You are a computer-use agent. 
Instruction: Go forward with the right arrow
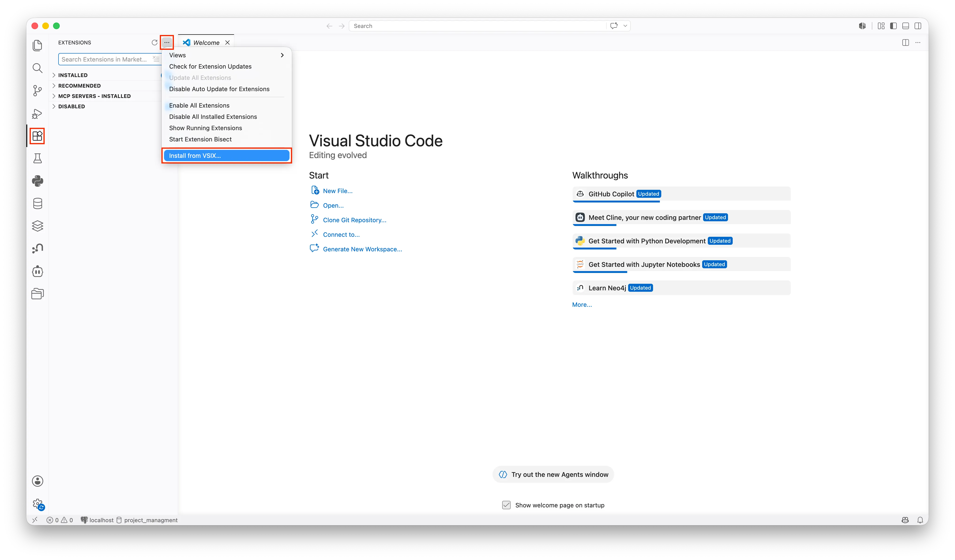341,26
